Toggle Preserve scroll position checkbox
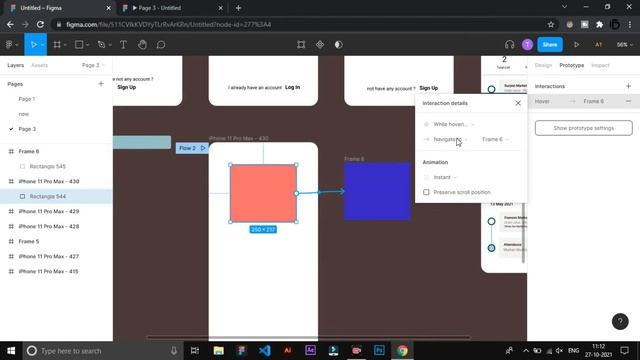The width and height of the screenshot is (640, 360). click(x=426, y=192)
